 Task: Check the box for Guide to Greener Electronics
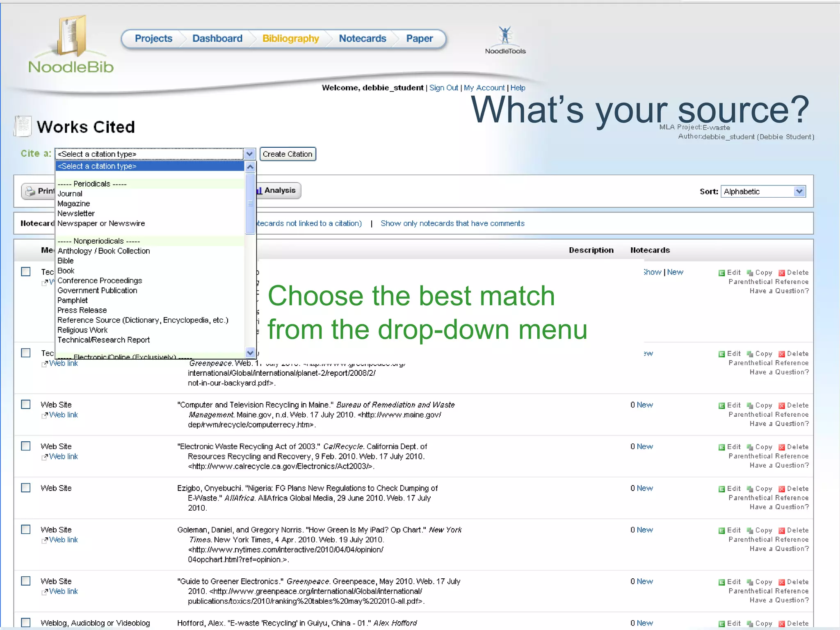click(26, 581)
